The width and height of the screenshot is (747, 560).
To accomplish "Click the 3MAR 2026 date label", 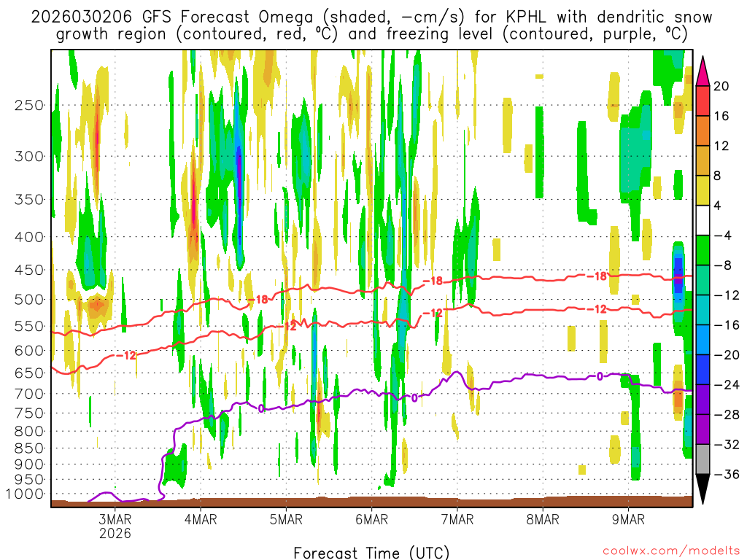I will [x=115, y=526].
